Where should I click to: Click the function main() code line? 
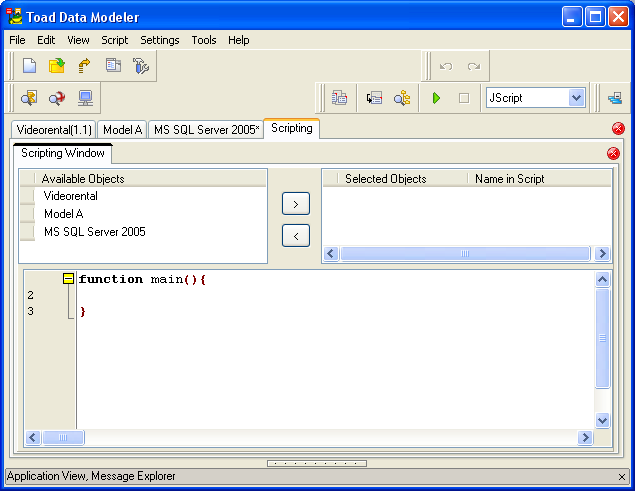click(142, 279)
